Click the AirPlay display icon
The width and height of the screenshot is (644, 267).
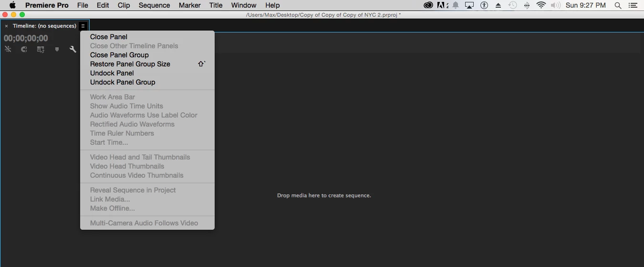tap(469, 5)
